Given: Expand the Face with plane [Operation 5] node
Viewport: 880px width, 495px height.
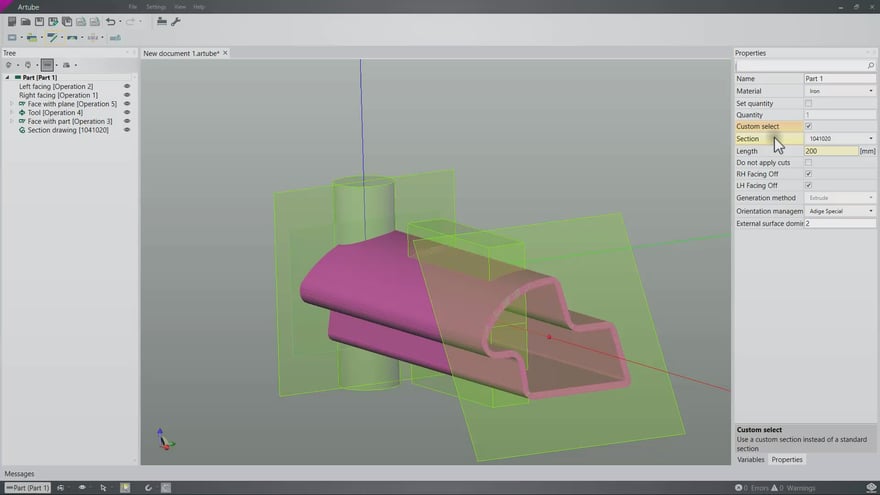Looking at the screenshot, I should (12, 104).
